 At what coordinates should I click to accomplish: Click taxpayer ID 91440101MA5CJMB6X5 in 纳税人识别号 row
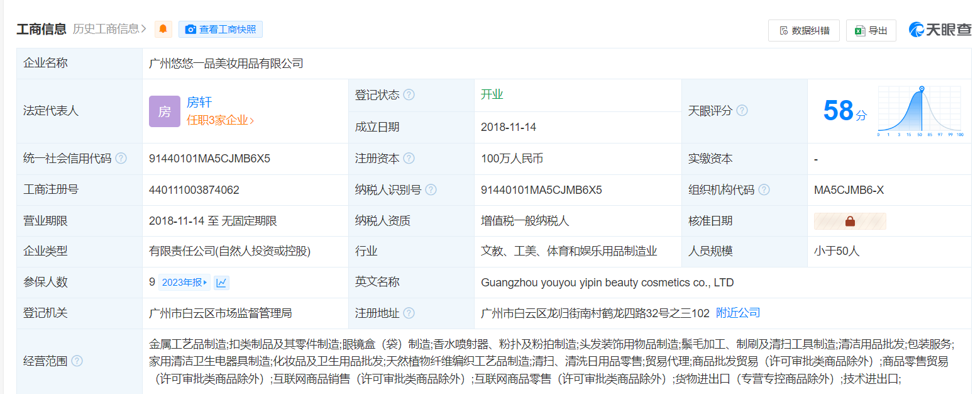point(541,189)
